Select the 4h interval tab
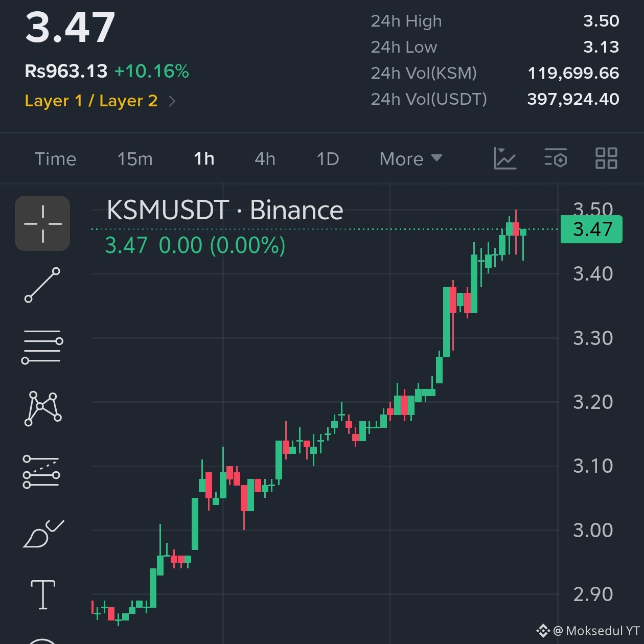Image resolution: width=644 pixels, height=644 pixels. pyautogui.click(x=265, y=159)
